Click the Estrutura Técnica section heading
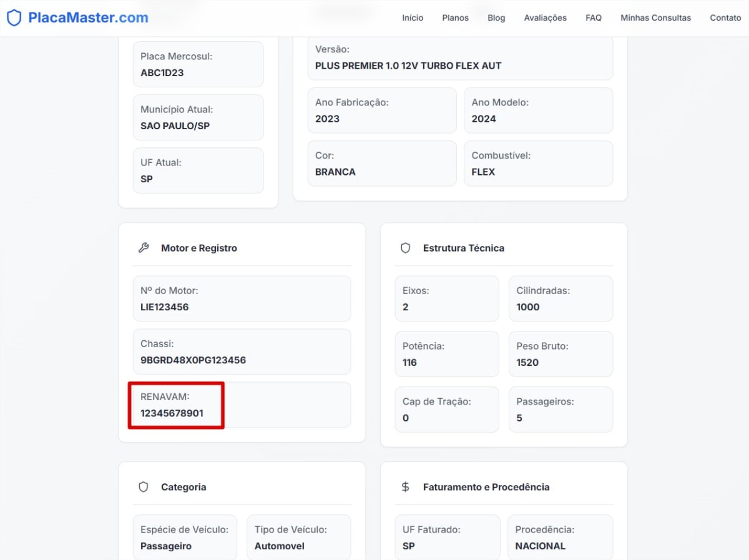Screen dimensions: 749x560 464,248
